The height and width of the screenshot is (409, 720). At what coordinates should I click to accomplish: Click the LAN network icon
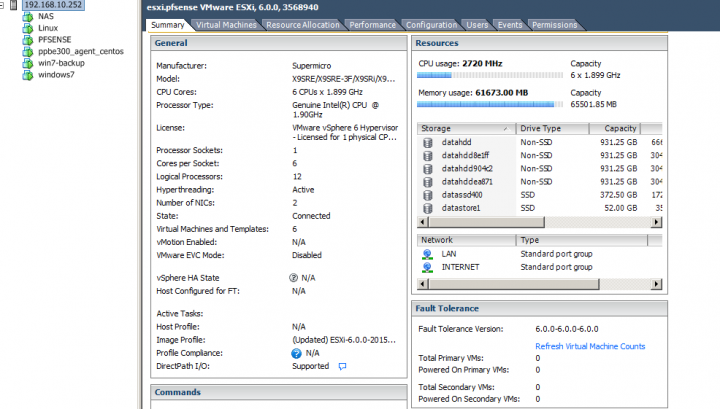[427, 254]
